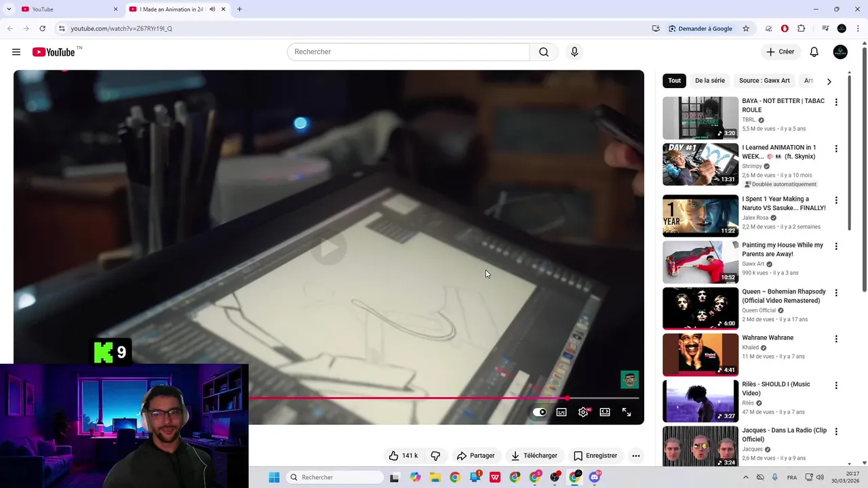Select the Tout filter chip
Screen dimensions: 868x488
tap(674, 81)
